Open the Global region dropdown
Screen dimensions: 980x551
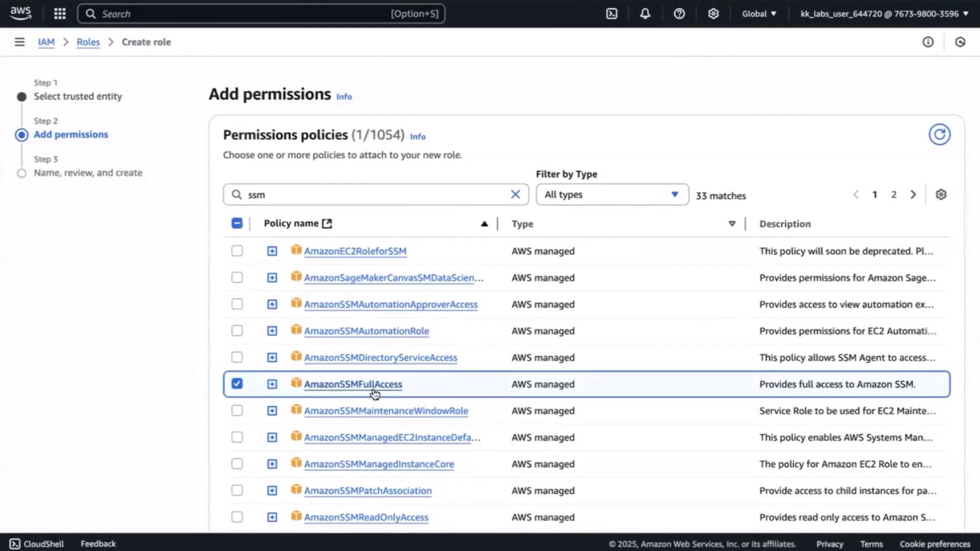click(x=759, y=14)
